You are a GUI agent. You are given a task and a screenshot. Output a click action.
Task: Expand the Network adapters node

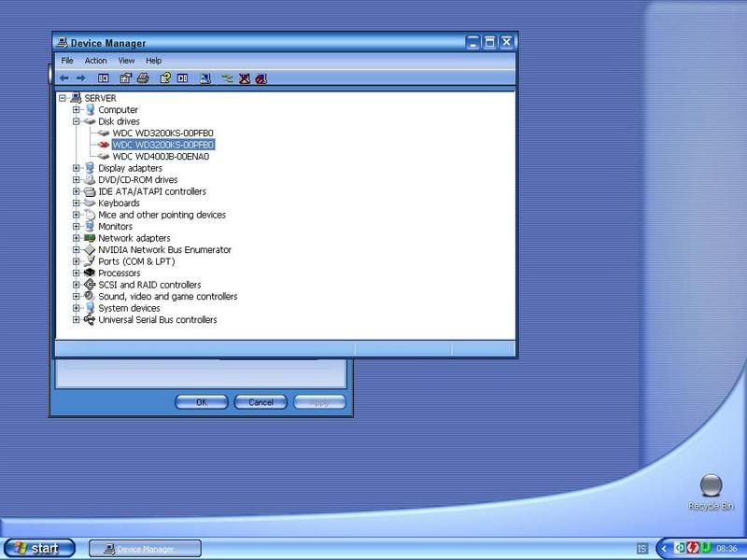77,238
